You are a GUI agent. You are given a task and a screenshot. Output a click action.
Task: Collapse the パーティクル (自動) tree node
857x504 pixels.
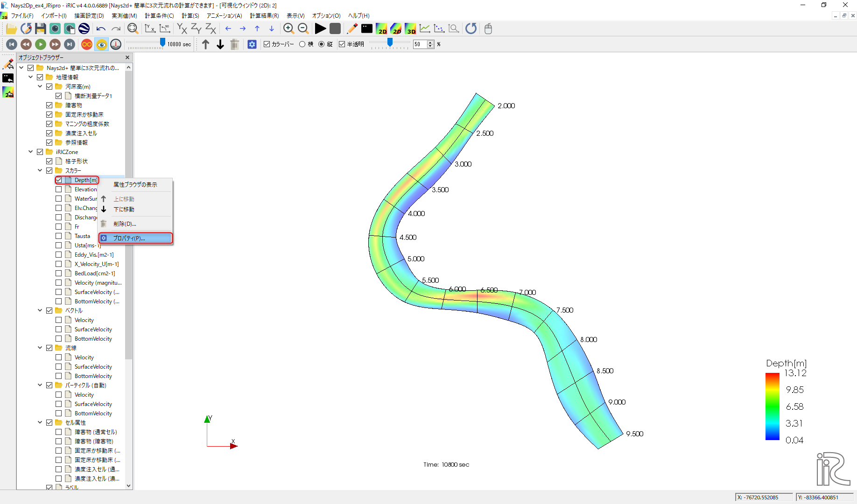[x=40, y=385]
